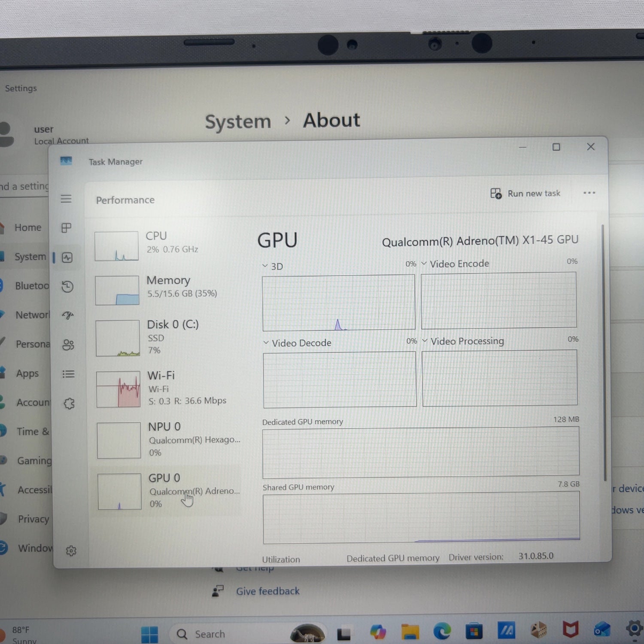Viewport: 644px width, 644px height.
Task: Open Settings gear icon on the taskbar
Action: (635, 629)
